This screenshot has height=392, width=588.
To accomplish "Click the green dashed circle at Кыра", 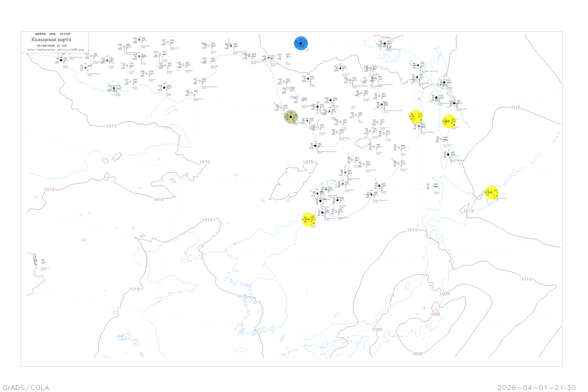I will click(114, 88).
